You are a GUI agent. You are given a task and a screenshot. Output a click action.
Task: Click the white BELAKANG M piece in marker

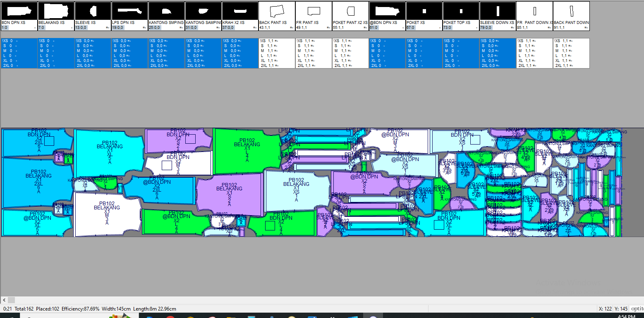[107, 214]
